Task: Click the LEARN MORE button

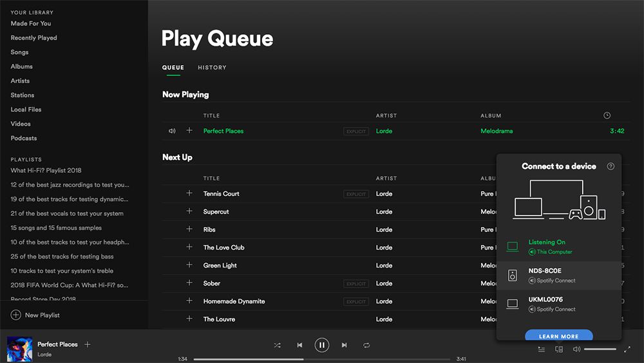Action: coord(559,335)
